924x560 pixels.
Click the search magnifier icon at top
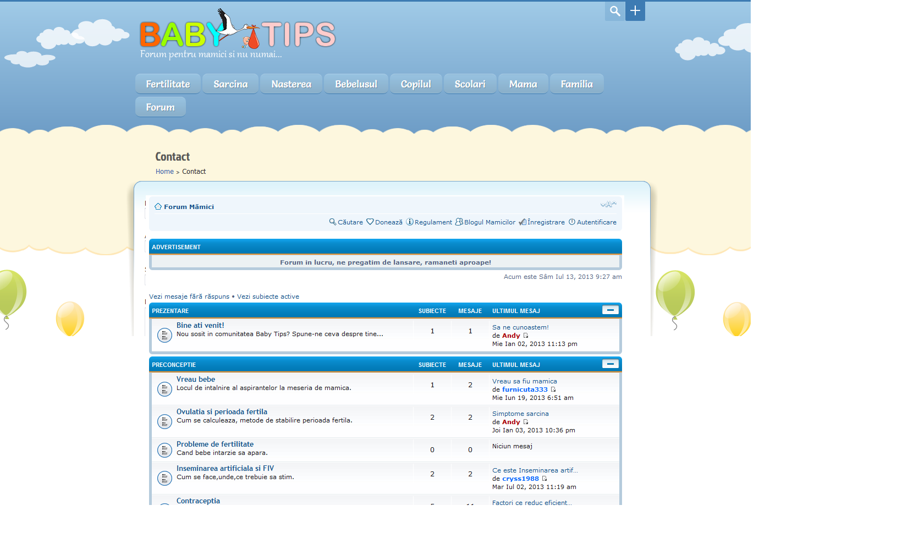(x=615, y=11)
